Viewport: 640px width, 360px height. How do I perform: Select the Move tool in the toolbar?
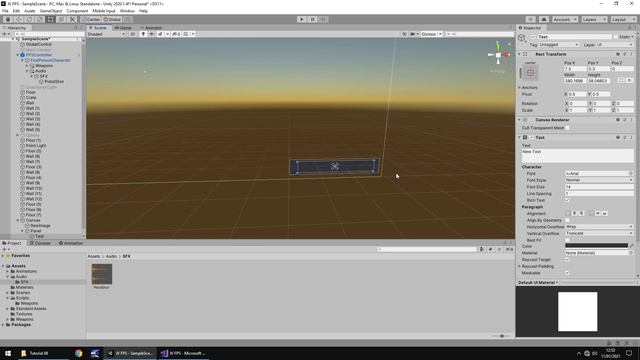(18, 19)
